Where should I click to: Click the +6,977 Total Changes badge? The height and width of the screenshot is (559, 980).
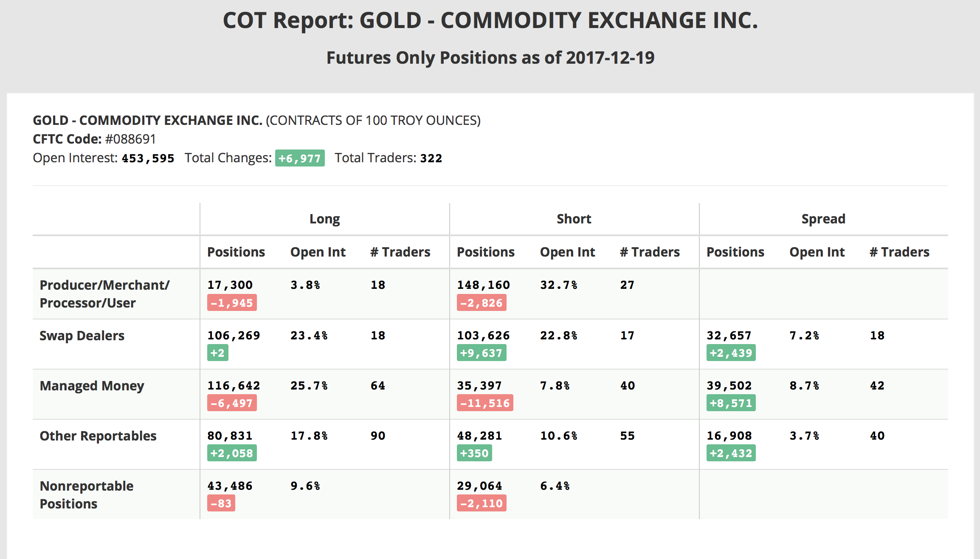300,158
